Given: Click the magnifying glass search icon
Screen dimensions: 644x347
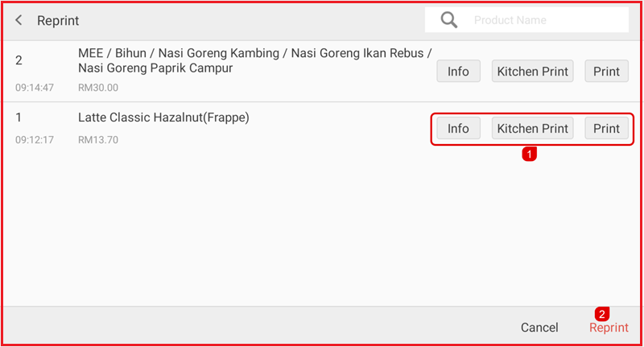Looking at the screenshot, I should [449, 20].
